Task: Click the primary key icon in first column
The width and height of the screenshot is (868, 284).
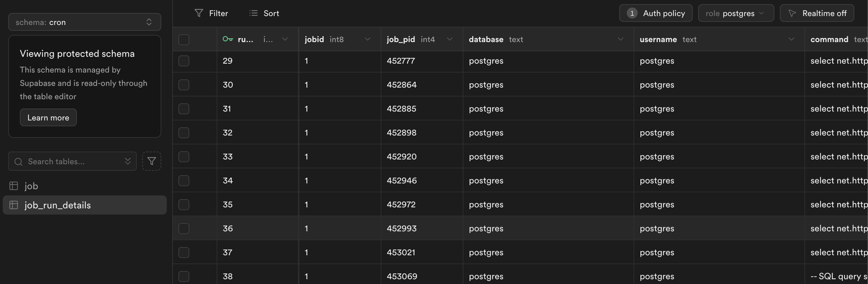Action: [x=228, y=39]
